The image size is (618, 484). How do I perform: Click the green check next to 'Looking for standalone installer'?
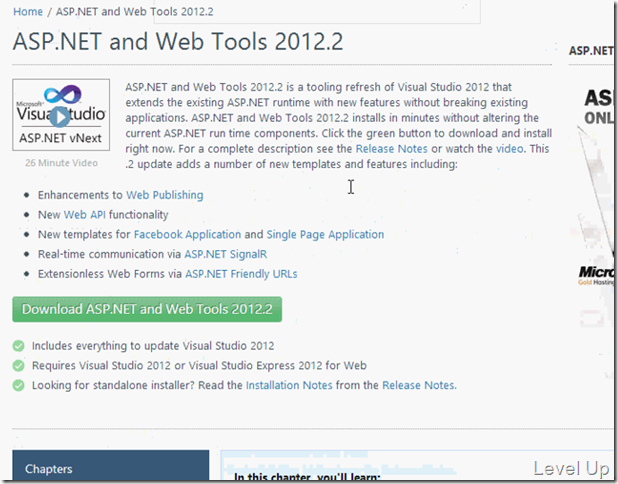(x=18, y=385)
